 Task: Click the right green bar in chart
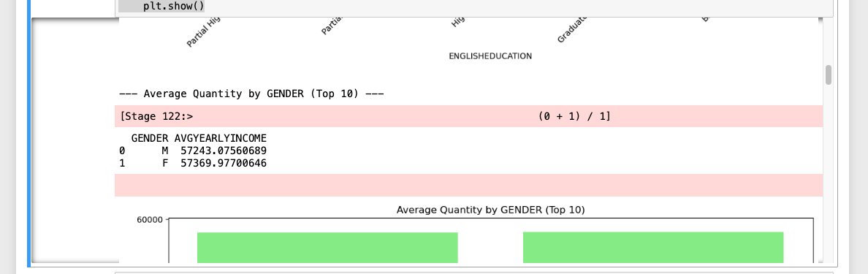653,247
